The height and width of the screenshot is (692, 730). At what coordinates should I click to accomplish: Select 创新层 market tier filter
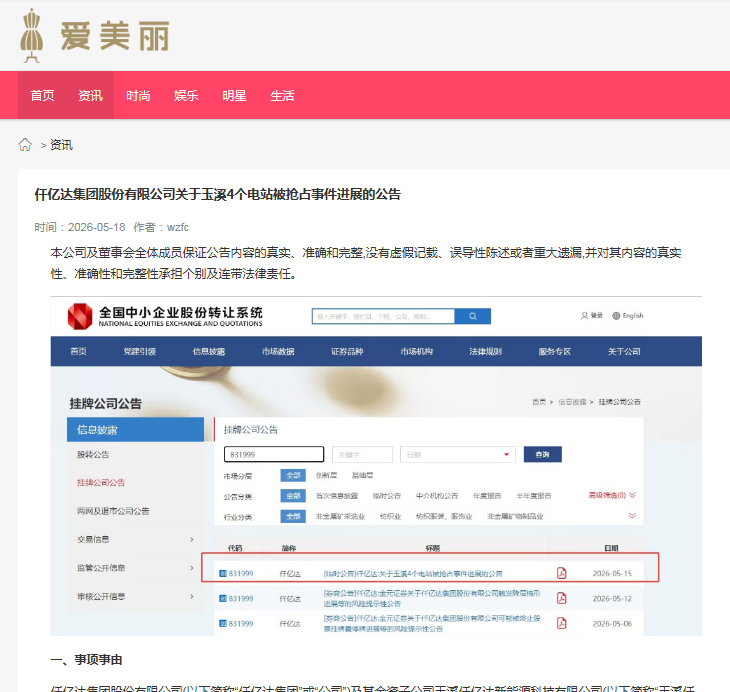point(326,475)
